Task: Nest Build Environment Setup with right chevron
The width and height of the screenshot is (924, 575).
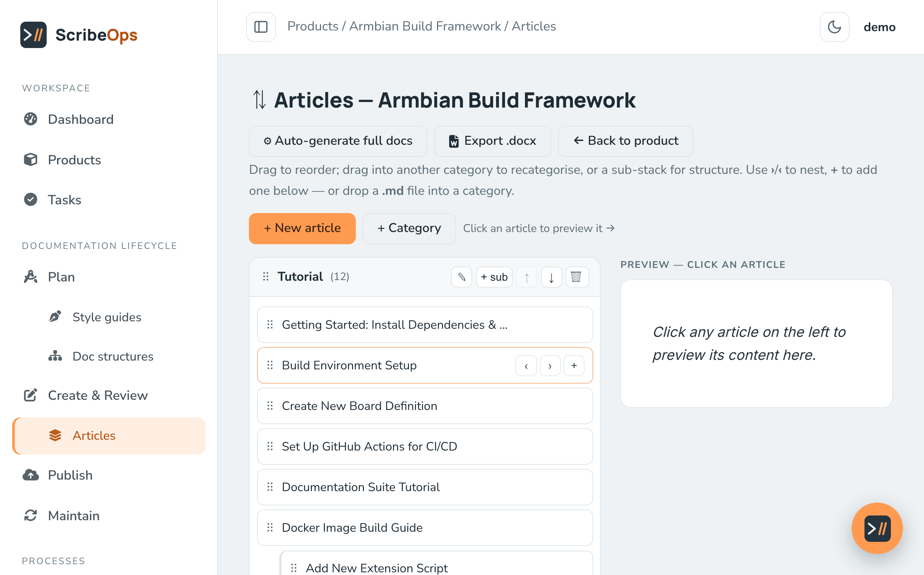Action: click(550, 365)
